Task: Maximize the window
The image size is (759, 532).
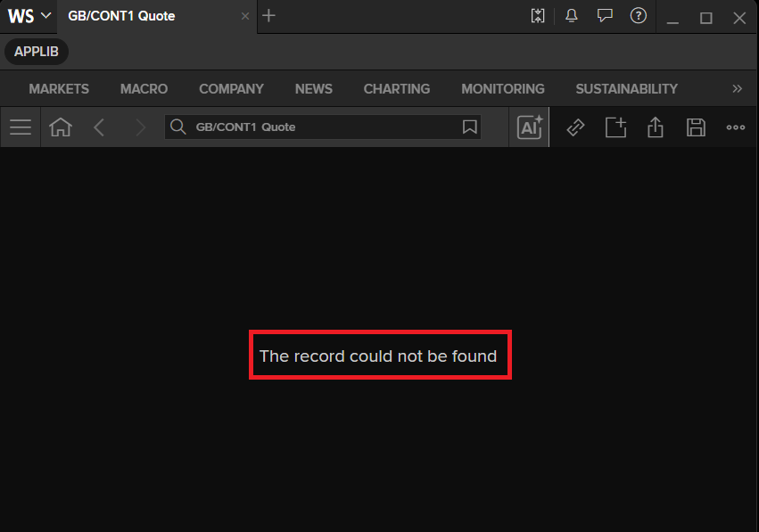Action: tap(705, 18)
